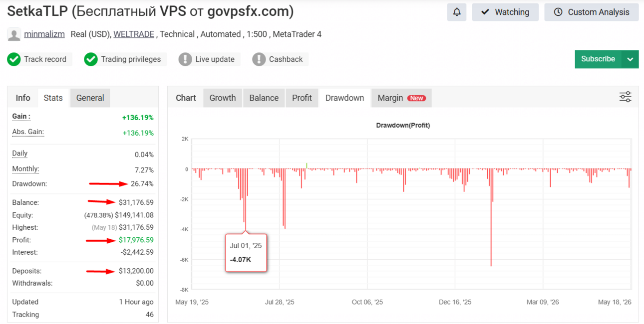Open the Margin tab marked New
The image size is (644, 324).
tap(401, 98)
